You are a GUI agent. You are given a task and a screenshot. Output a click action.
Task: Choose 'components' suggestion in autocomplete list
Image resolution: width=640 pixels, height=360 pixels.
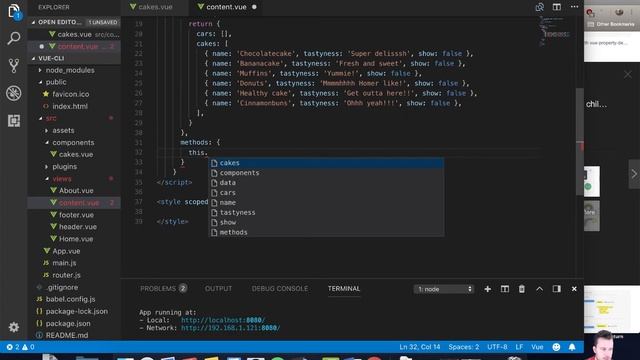327,173
